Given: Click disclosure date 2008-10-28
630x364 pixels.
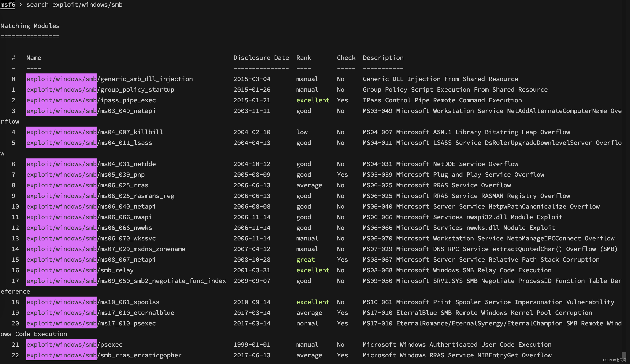Looking at the screenshot, I should point(252,259).
